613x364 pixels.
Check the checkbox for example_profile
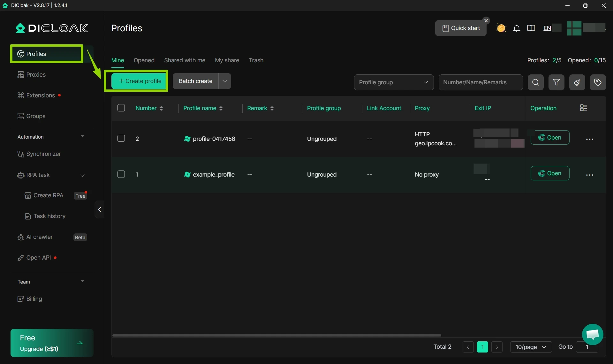(121, 174)
